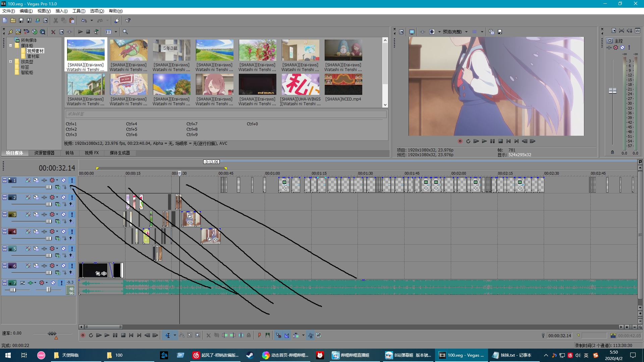This screenshot has height=362, width=644.
Task: Mute video track 1
Action: pos(63,180)
